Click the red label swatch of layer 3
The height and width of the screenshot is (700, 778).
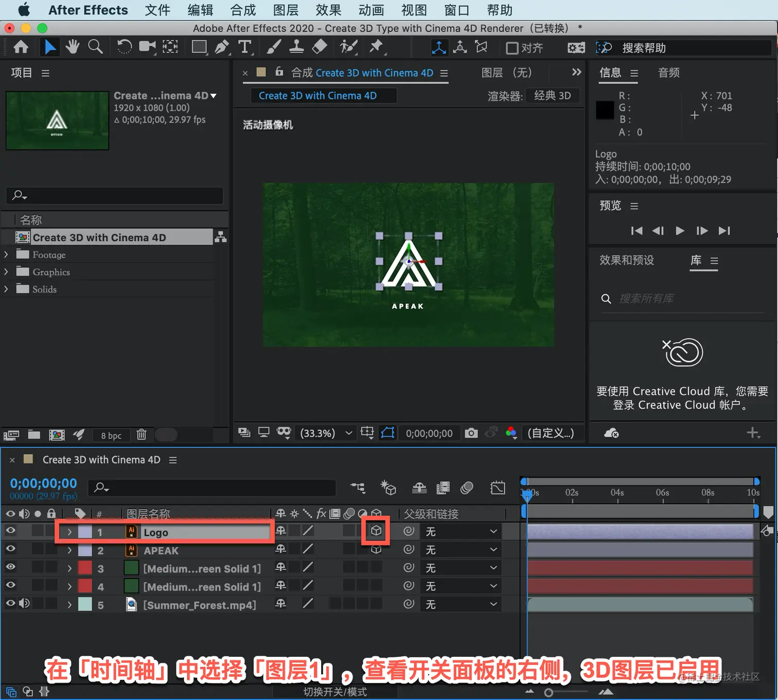click(x=85, y=568)
